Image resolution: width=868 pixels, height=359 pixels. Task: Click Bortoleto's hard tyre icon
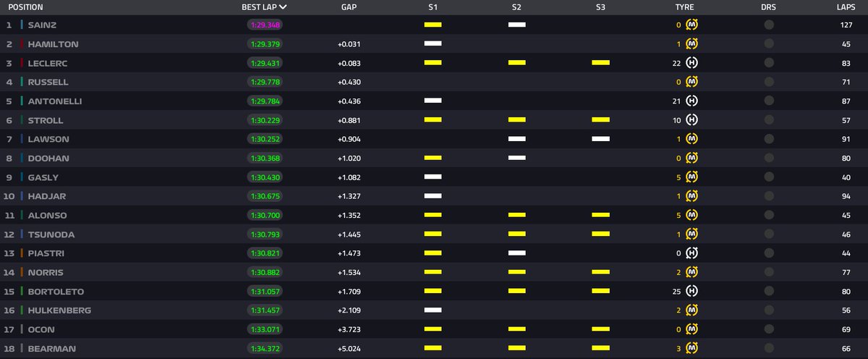click(692, 291)
